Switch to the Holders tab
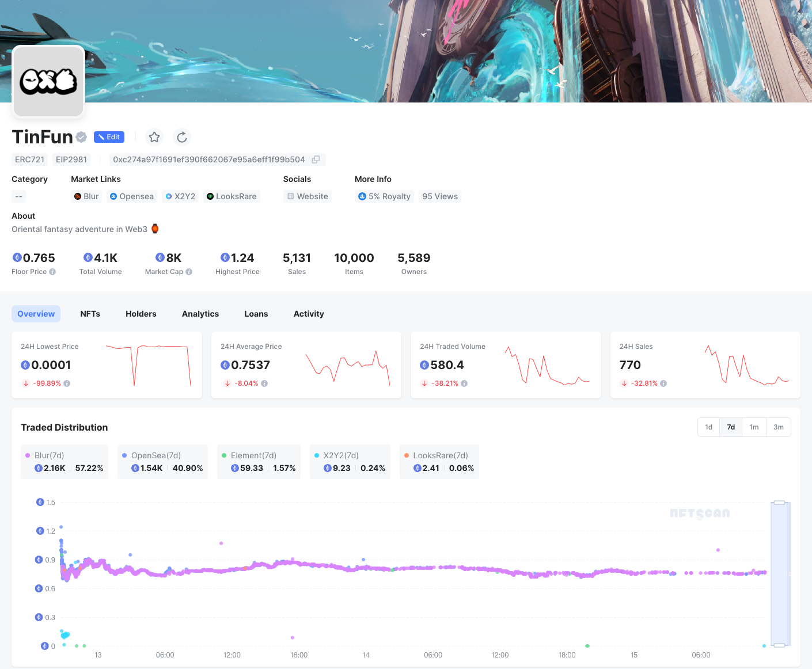The height and width of the screenshot is (669, 812). [x=141, y=314]
